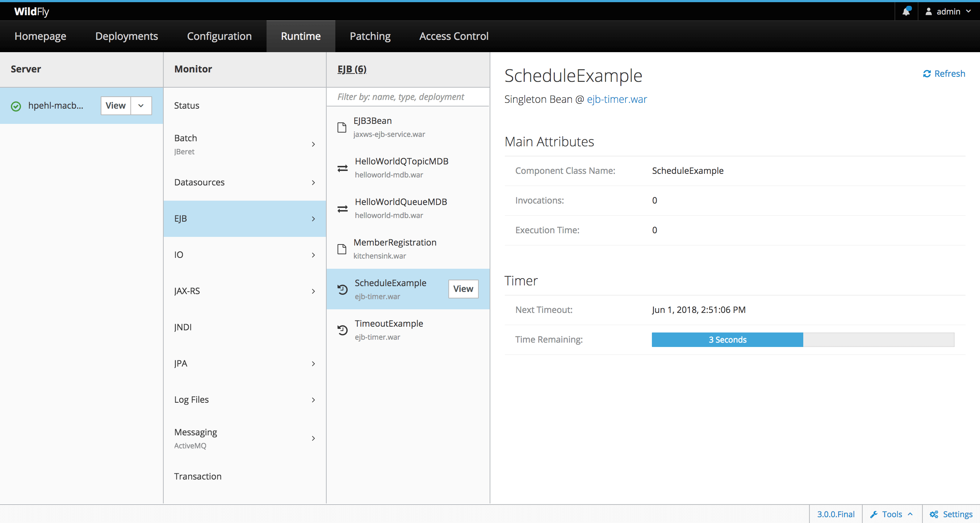The height and width of the screenshot is (523, 980).
Task: Click the HelloWorldQueueMDB transfer icon
Action: 342,208
